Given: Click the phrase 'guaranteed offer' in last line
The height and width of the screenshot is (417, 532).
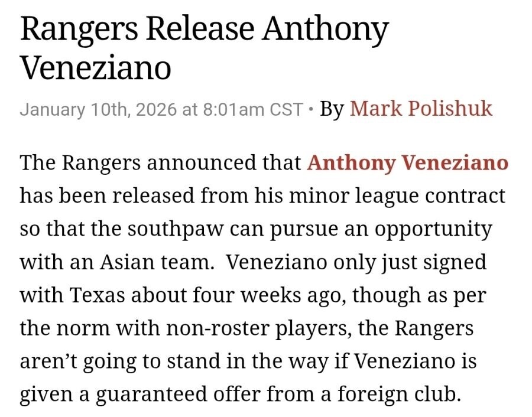Looking at the screenshot, I should click(179, 395).
